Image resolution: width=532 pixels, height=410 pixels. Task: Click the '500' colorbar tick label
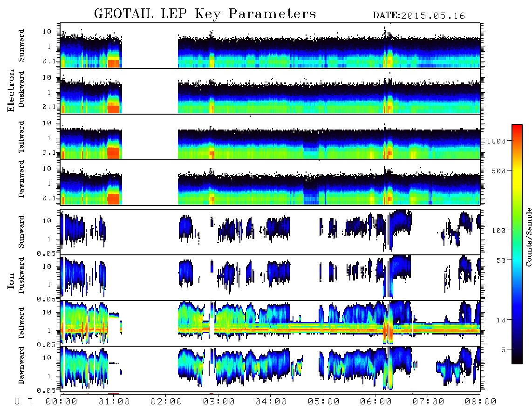click(x=499, y=171)
